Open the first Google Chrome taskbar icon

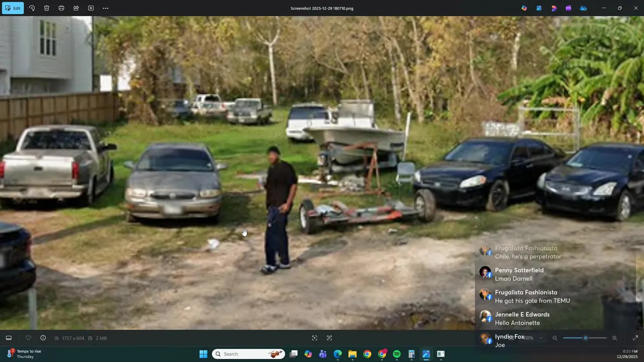pyautogui.click(x=367, y=354)
